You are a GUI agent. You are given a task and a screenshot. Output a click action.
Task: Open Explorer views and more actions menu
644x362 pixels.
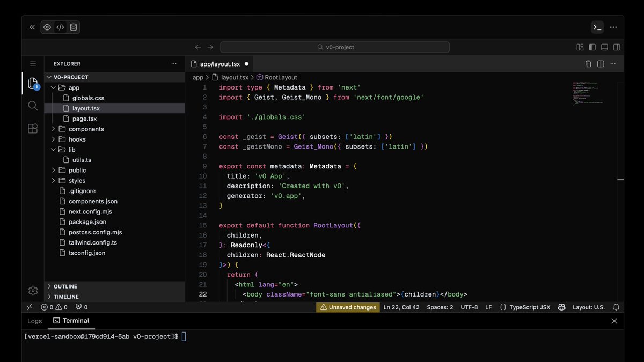(x=174, y=64)
